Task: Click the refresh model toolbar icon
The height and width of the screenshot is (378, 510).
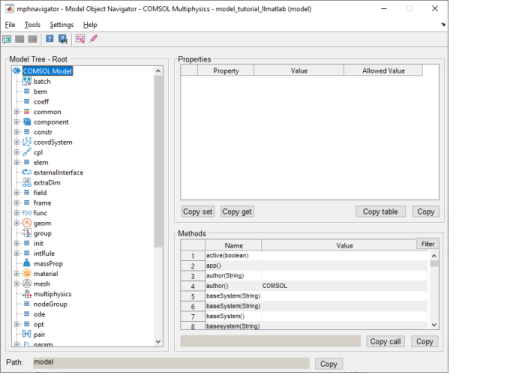Action: [7, 39]
